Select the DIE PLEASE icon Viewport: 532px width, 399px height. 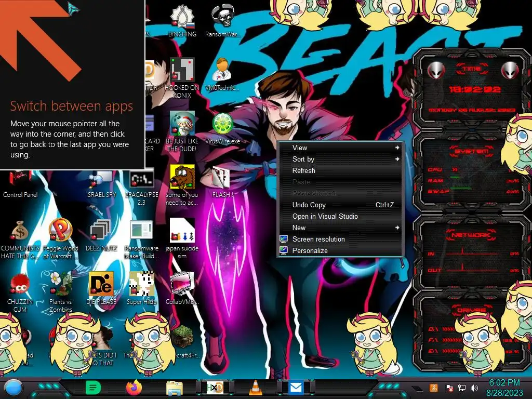coord(101,289)
